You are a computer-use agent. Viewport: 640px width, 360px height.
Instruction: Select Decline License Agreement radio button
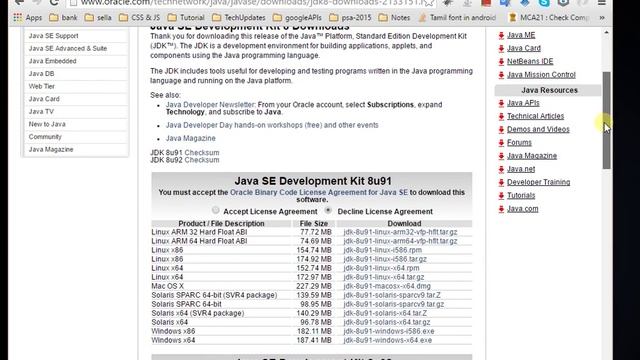(x=328, y=211)
